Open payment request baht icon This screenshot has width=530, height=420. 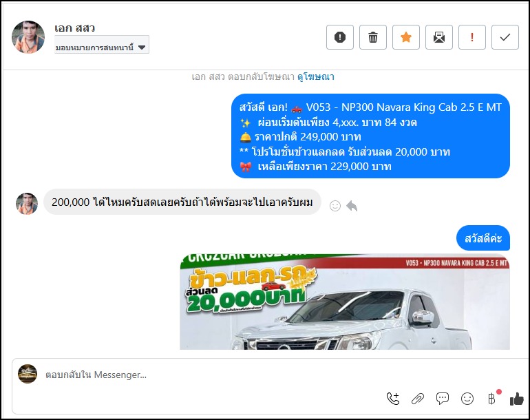click(x=492, y=399)
